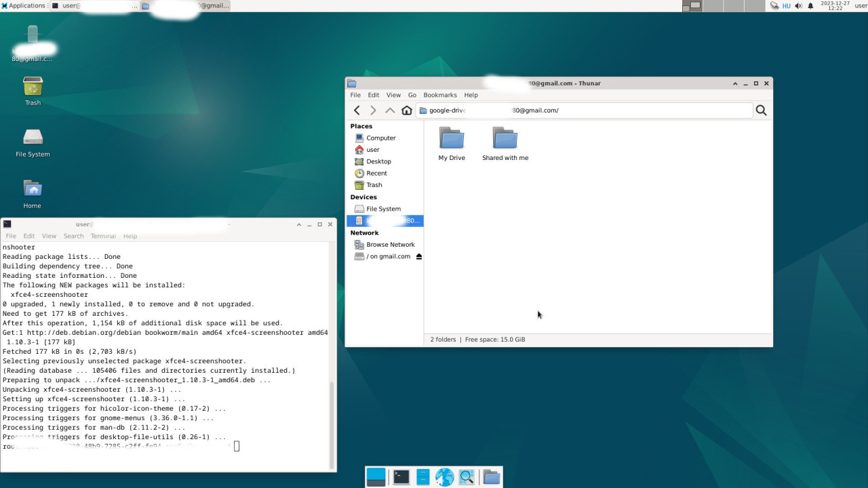This screenshot has height=488, width=868.
Task: Launch File Manager from bottom dock
Action: click(423, 477)
